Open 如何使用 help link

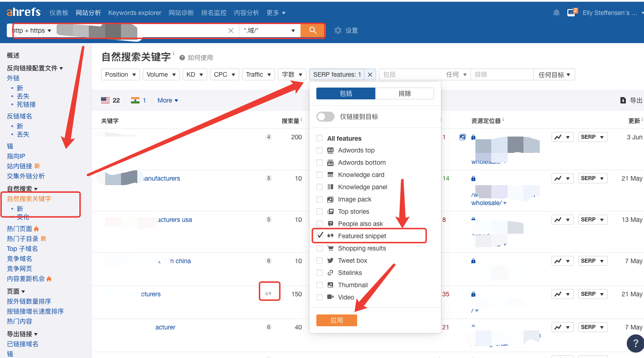[x=200, y=58]
